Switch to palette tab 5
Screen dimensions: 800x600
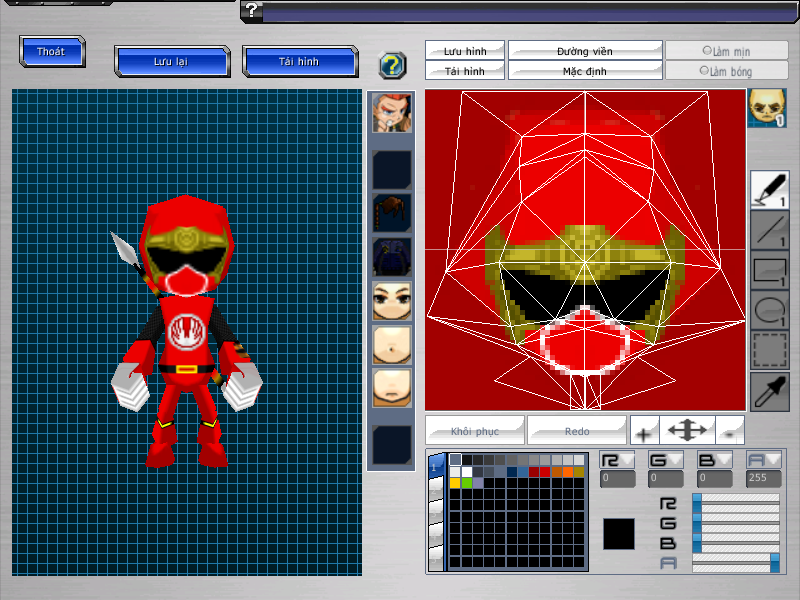coord(436,559)
